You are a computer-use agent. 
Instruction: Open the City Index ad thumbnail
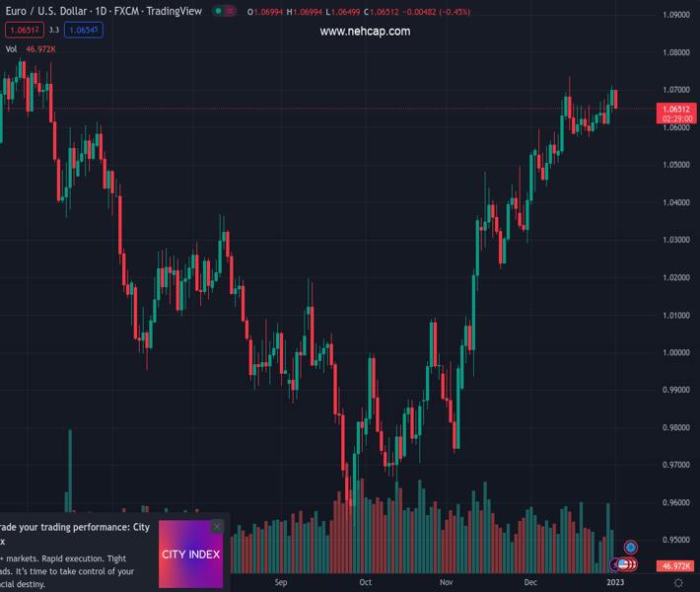coord(190,555)
